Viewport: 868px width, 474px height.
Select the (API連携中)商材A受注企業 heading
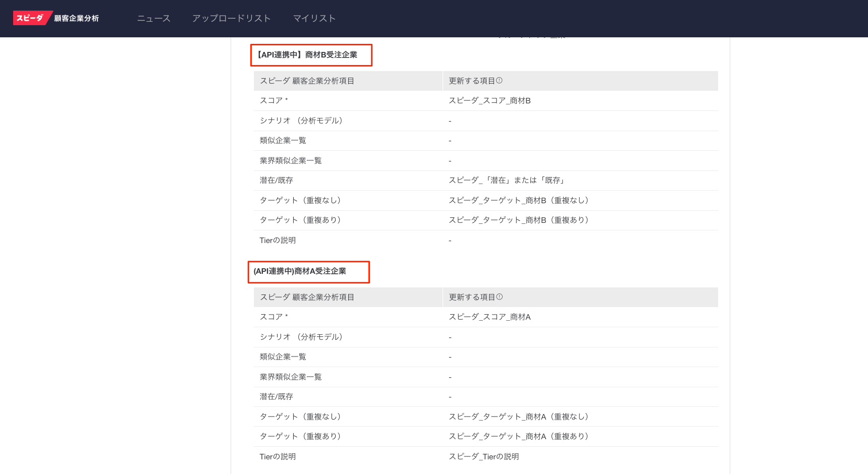pyautogui.click(x=300, y=271)
